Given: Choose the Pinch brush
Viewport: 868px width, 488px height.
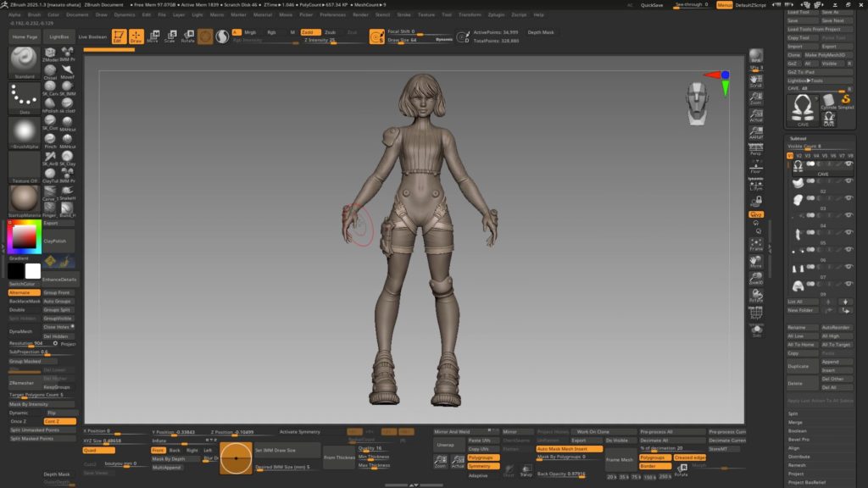Looking at the screenshot, I should click(x=50, y=139).
